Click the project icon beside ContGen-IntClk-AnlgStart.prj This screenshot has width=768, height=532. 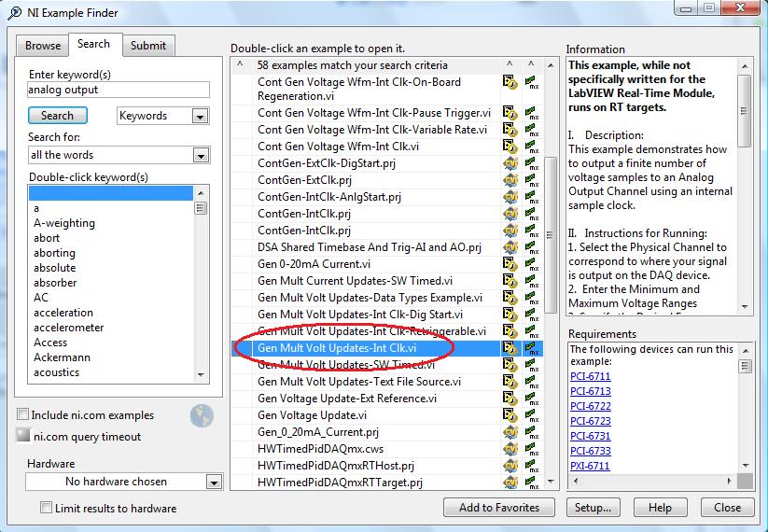(x=510, y=197)
